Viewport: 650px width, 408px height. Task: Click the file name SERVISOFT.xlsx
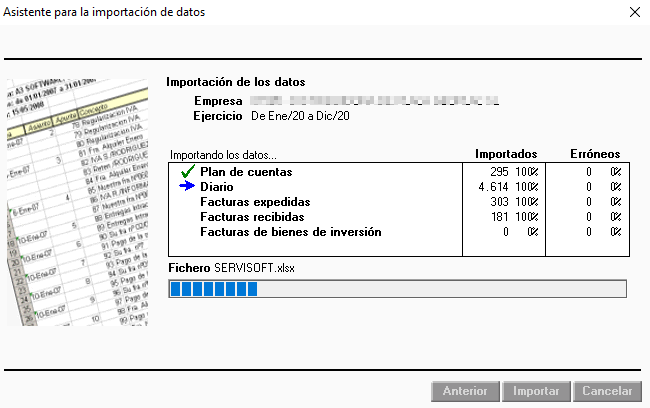(255, 268)
